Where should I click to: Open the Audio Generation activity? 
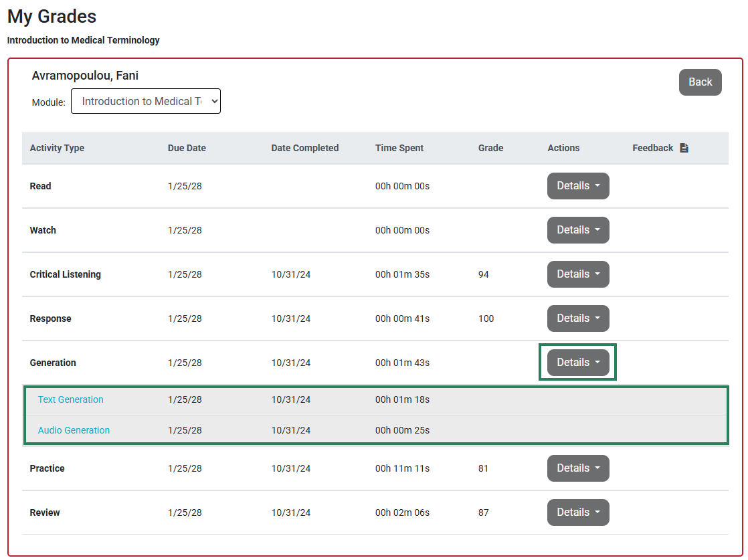[x=74, y=430]
